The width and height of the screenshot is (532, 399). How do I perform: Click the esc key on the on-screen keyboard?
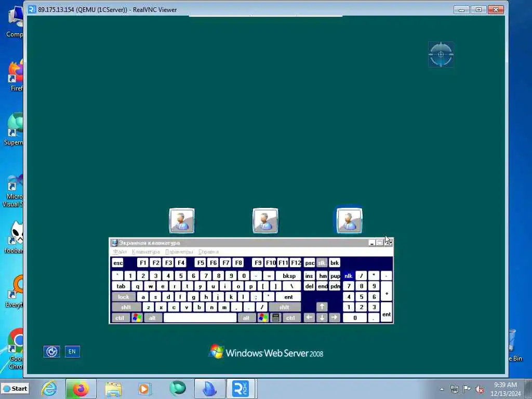pyautogui.click(x=118, y=263)
